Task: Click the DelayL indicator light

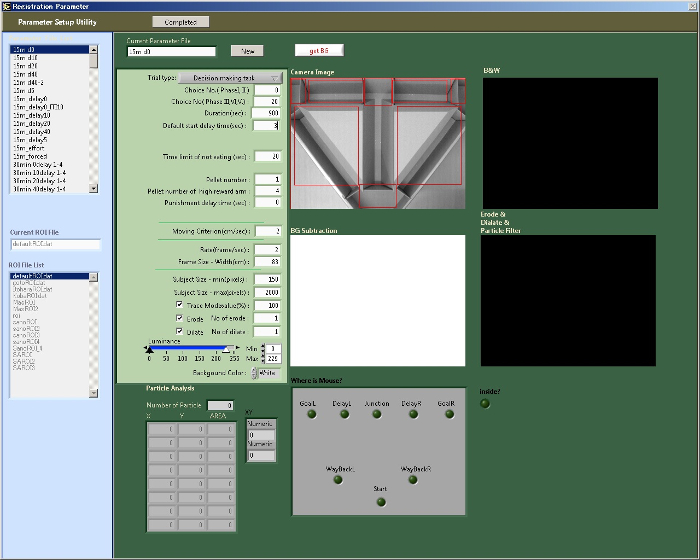Action: pos(342,413)
